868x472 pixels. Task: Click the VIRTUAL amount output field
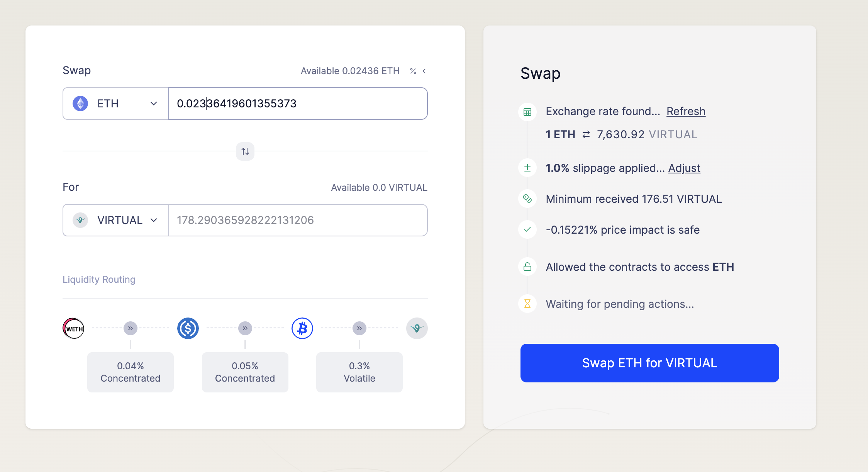pyautogui.click(x=298, y=220)
